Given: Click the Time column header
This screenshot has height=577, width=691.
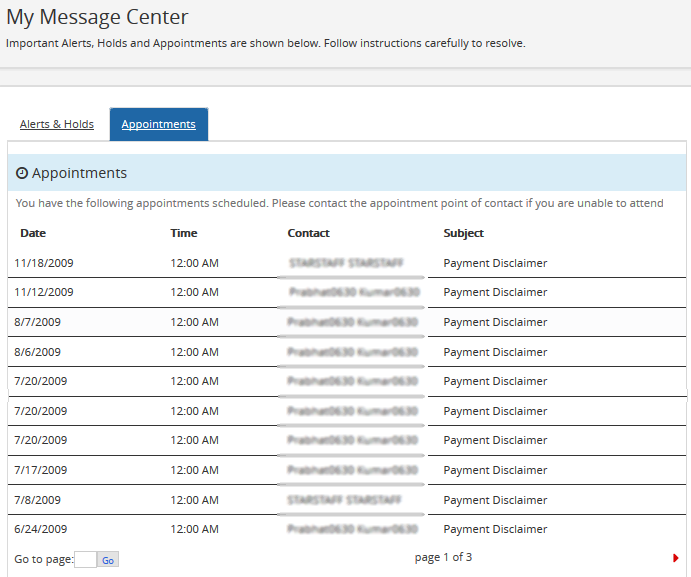Looking at the screenshot, I should pos(184,233).
